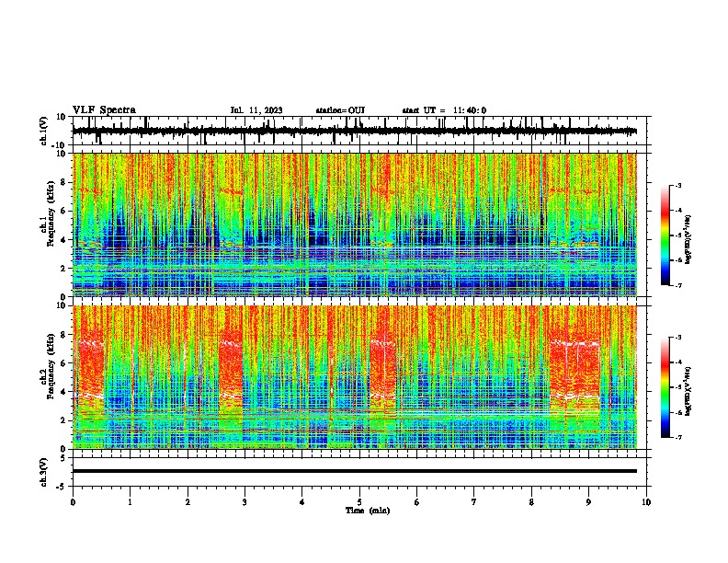Select the ch.2 colorbar log(PSD) label
The width and height of the screenshot is (728, 563).
[688, 391]
